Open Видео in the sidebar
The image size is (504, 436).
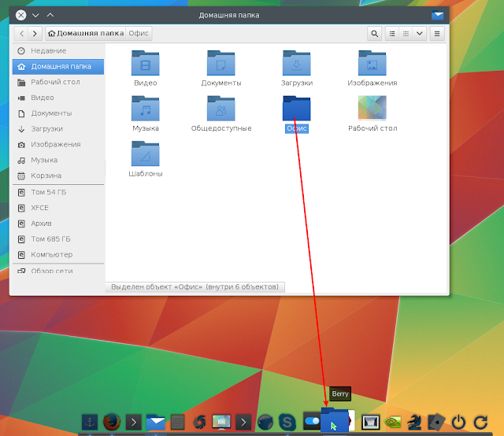[x=58, y=98]
